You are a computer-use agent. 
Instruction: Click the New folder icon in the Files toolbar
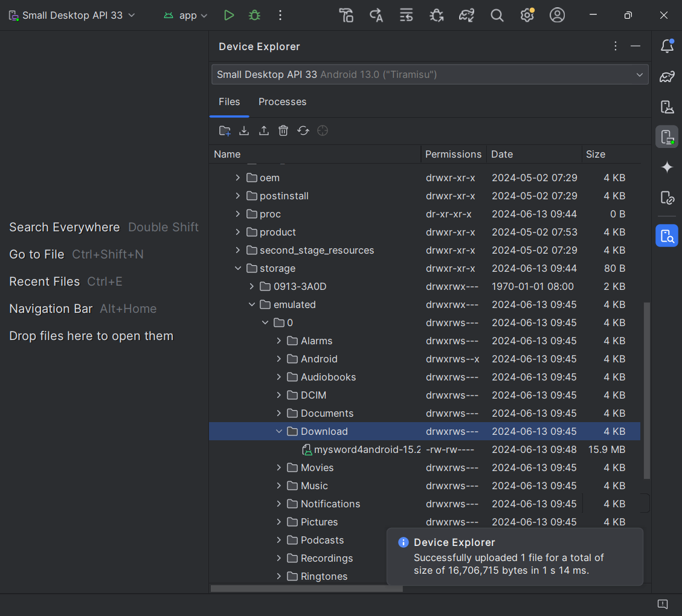[x=225, y=131]
